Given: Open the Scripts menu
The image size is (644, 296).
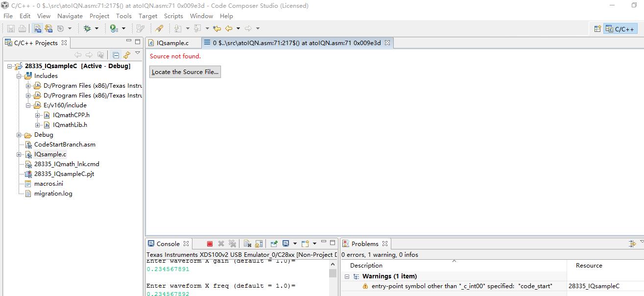Looking at the screenshot, I should click(x=173, y=16).
